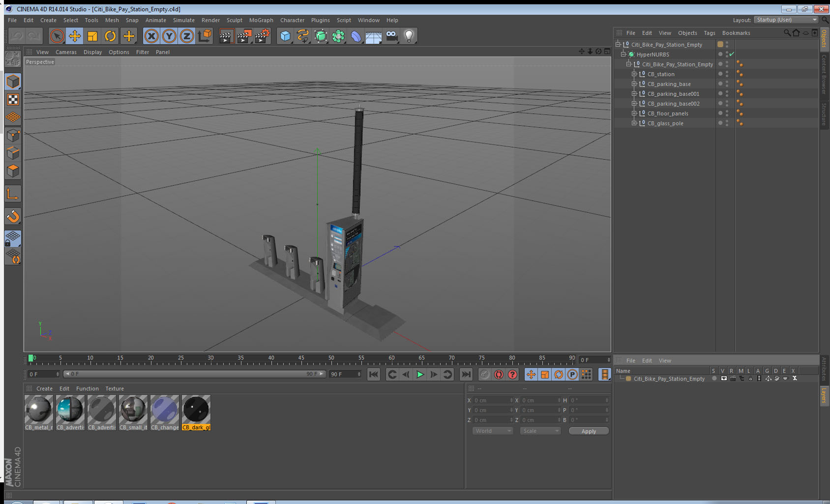Click the Apply button
830x504 pixels.
(589, 431)
